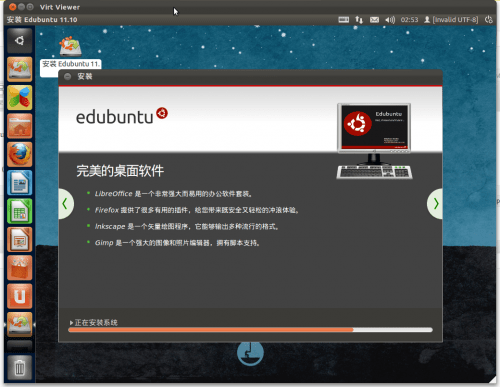500x387 pixels.
Task: Click the Edubuntu computer monitor illustration
Action: (x=374, y=141)
